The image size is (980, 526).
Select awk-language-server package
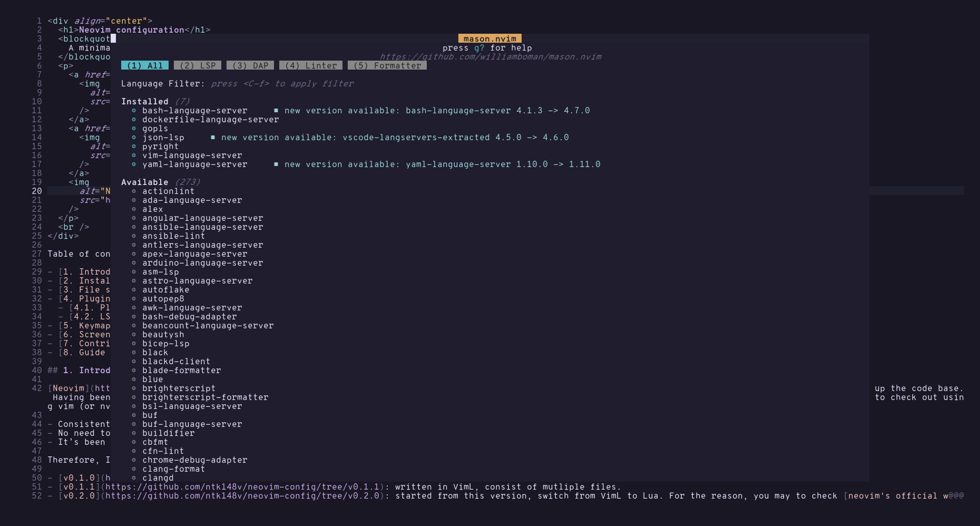coord(192,307)
